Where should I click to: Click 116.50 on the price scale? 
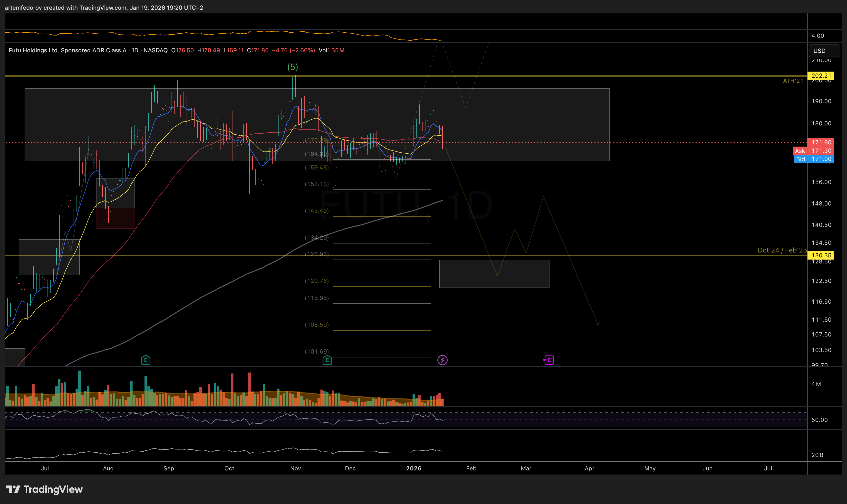821,302
